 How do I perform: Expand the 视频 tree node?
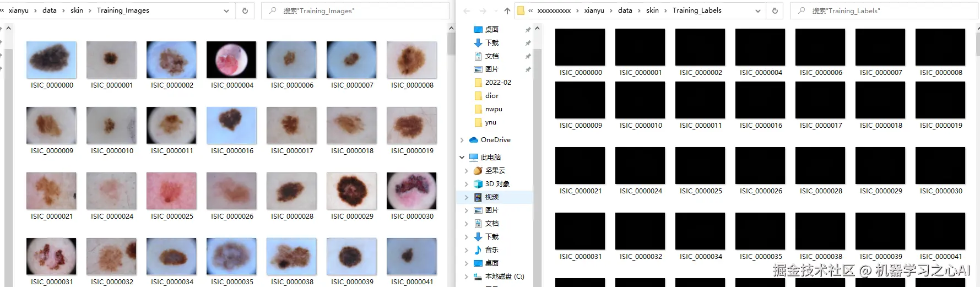click(466, 197)
